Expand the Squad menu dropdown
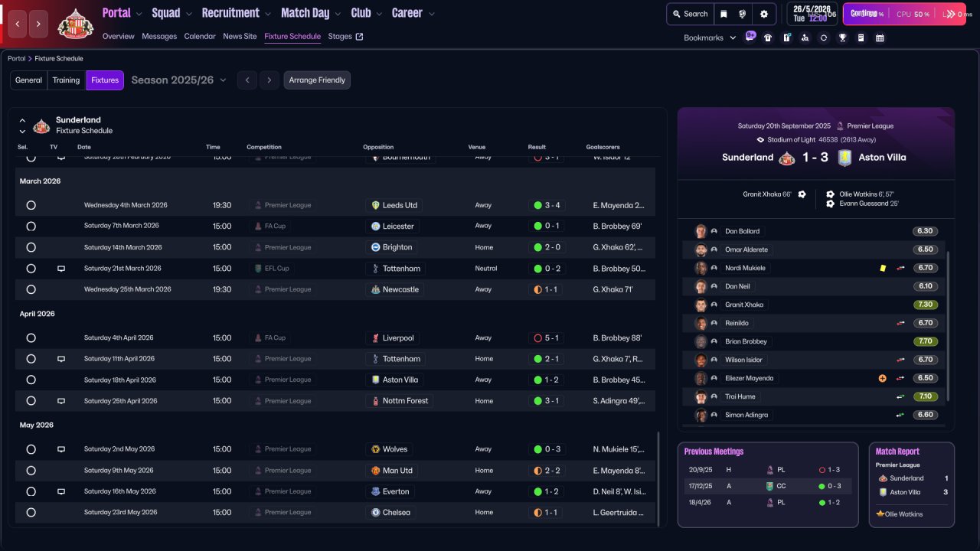Screen dimensions: 980x551 click(188, 14)
